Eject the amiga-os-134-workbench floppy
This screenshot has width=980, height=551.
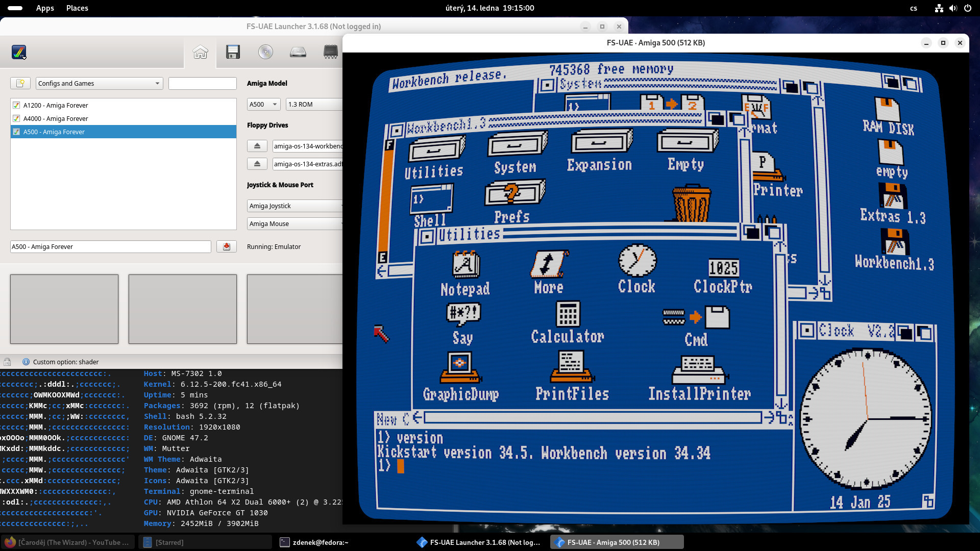(257, 146)
